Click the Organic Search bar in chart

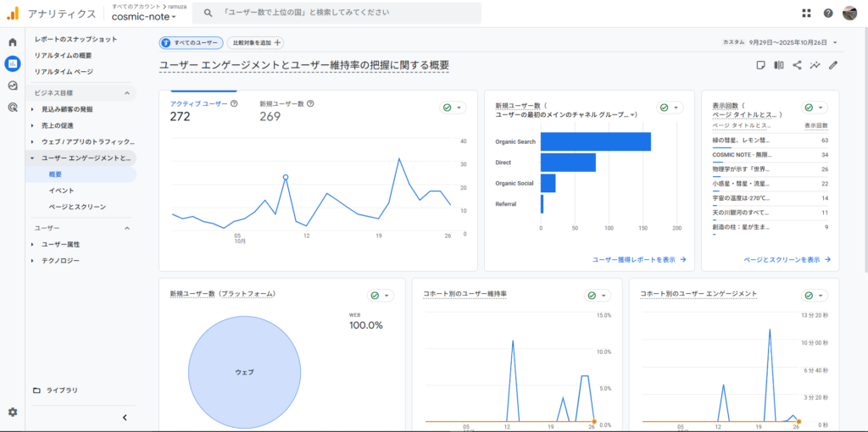coord(595,141)
